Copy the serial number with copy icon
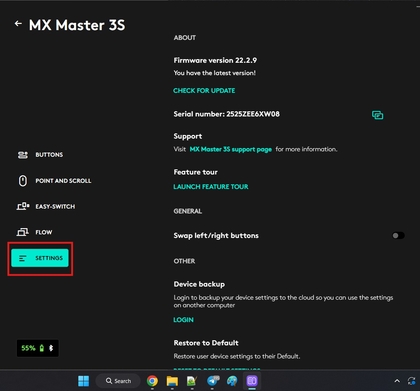The image size is (420, 391). pos(377,115)
